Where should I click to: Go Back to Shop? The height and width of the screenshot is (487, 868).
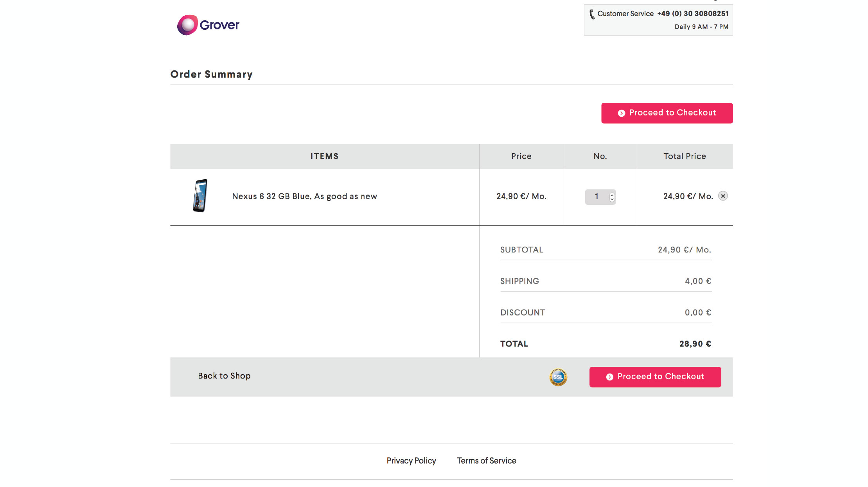[224, 376]
